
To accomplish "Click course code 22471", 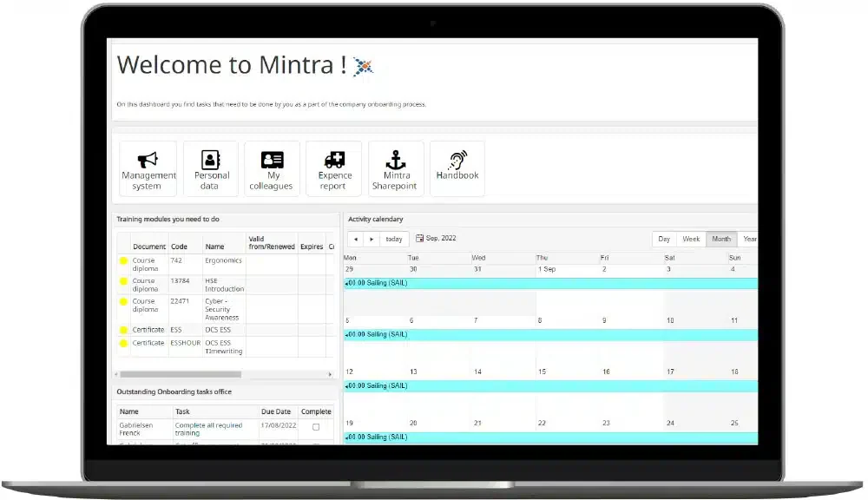I will click(x=180, y=301).
